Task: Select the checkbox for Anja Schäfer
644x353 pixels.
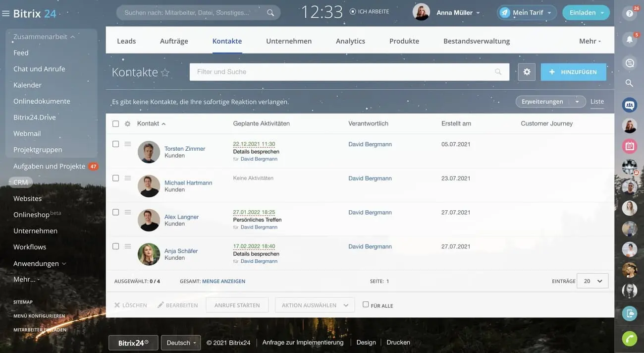Action: (115, 246)
